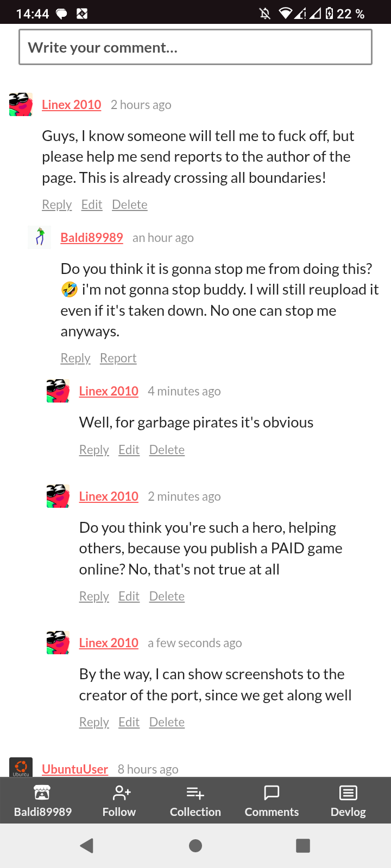The height and width of the screenshot is (868, 391).
Task: Open Baldi89989 avatar thumbnail
Action: point(39,237)
